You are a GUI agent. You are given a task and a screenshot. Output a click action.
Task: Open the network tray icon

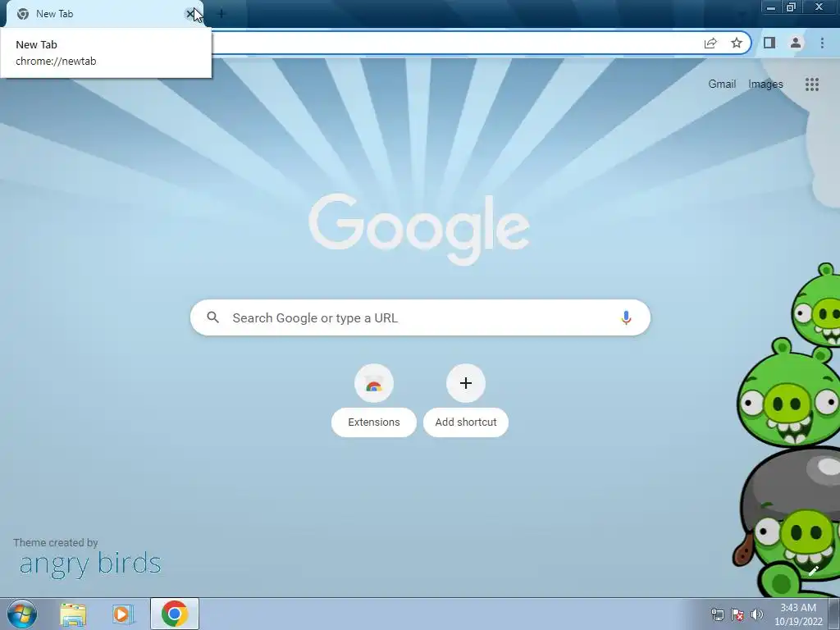click(717, 614)
